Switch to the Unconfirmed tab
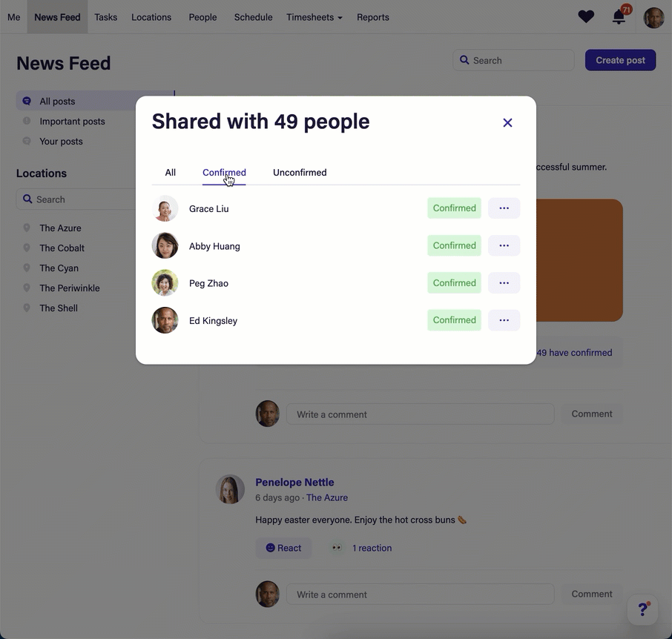This screenshot has height=639, width=672. tap(300, 173)
